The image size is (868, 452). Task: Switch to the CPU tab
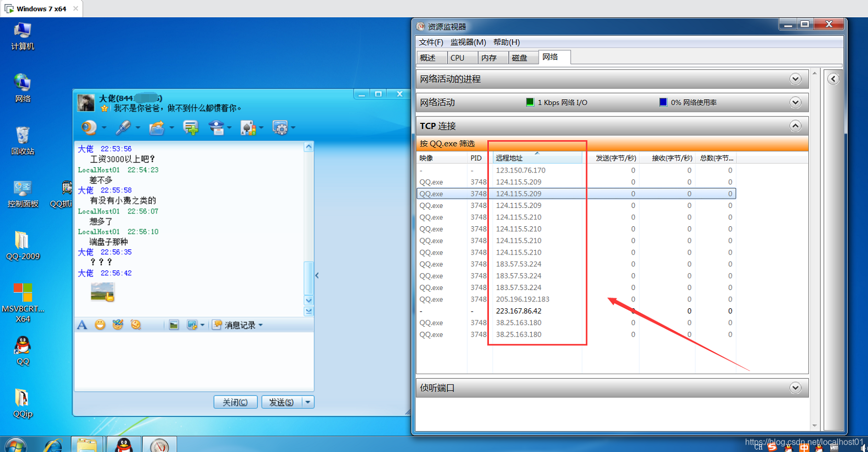point(462,57)
